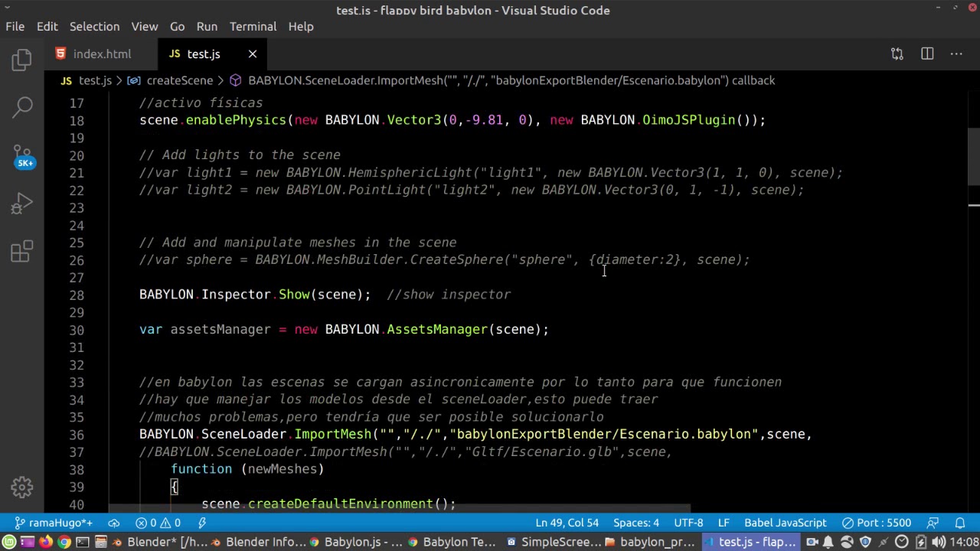
Task: Open the Linux Mint start menu
Action: (x=9, y=543)
